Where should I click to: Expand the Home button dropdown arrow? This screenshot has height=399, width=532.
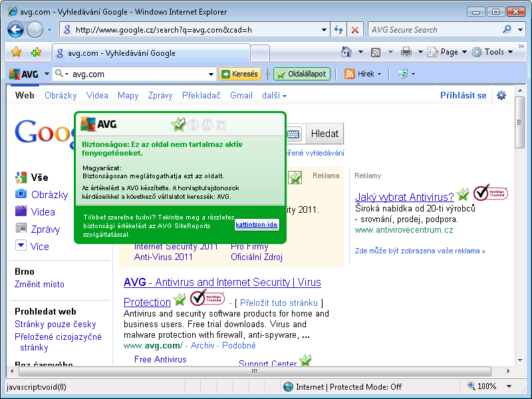click(360, 52)
